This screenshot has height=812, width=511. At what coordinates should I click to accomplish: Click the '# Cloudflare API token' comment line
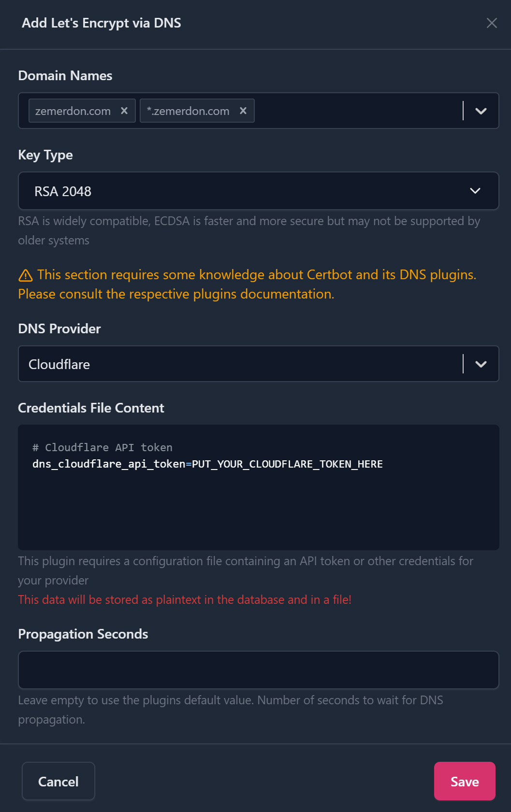(x=102, y=448)
